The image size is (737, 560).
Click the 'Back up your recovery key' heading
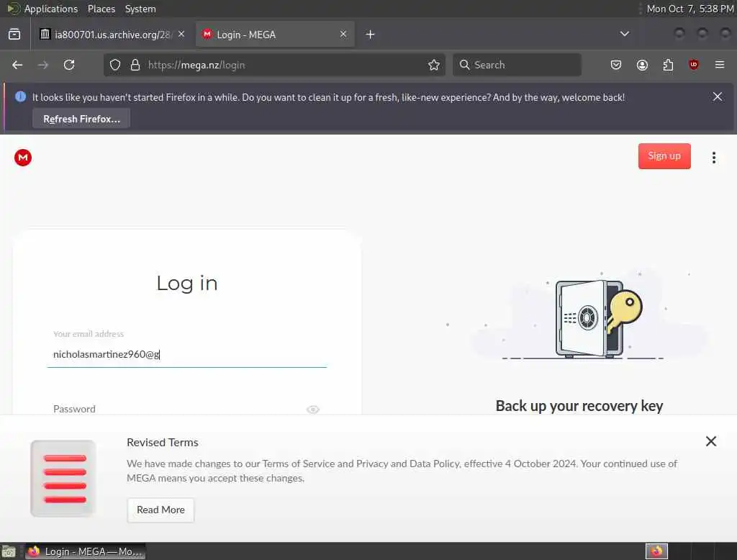[579, 406]
